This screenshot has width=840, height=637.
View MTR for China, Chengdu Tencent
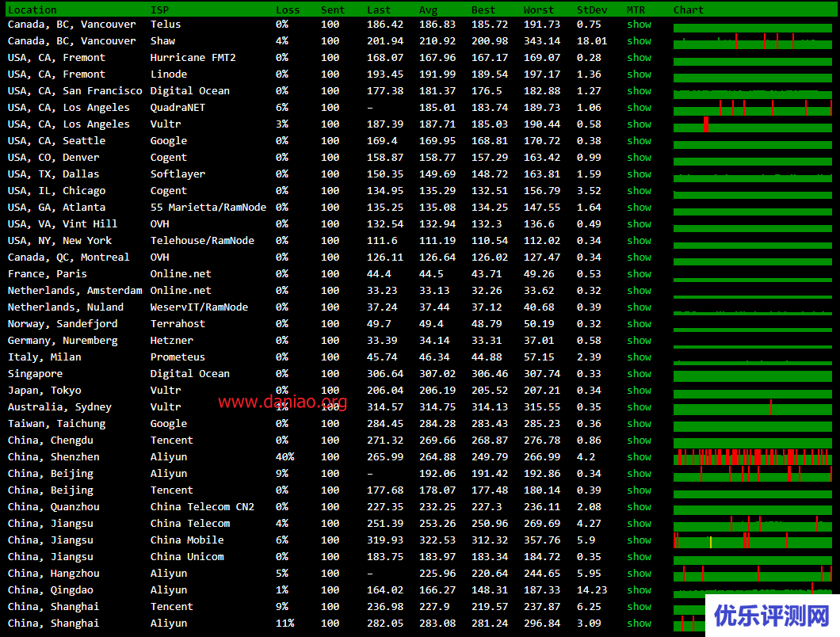point(639,439)
